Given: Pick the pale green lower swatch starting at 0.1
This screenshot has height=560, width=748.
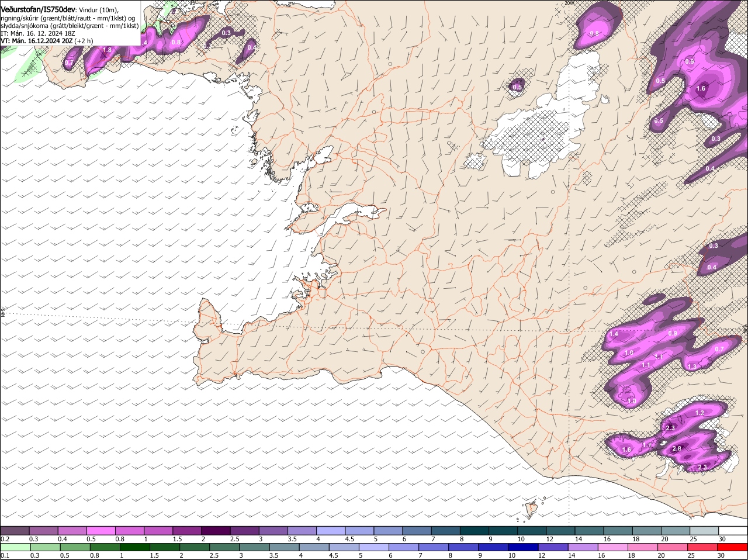Looking at the screenshot, I should [x=15, y=547].
